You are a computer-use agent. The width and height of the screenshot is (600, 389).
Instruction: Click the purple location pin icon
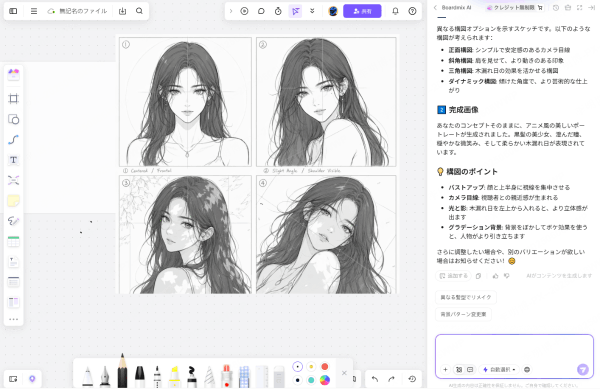[32, 379]
